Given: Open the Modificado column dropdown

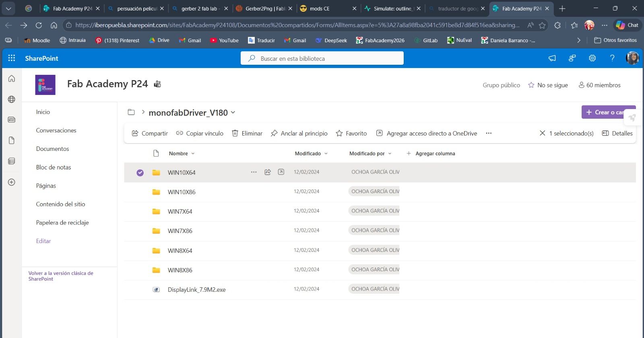Looking at the screenshot, I should [x=326, y=154].
